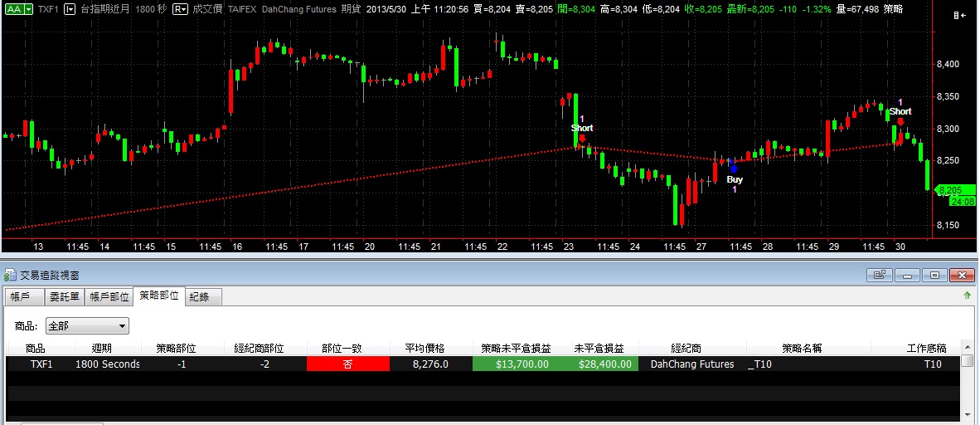980x425 pixels.
Task: Sort by the 週期 column header
Action: click(101, 349)
